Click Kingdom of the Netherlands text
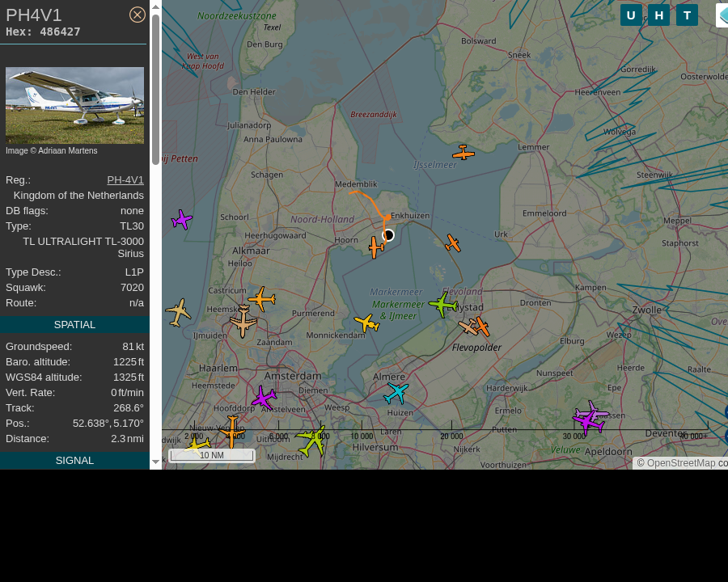The width and height of the screenshot is (728, 582). click(x=78, y=196)
